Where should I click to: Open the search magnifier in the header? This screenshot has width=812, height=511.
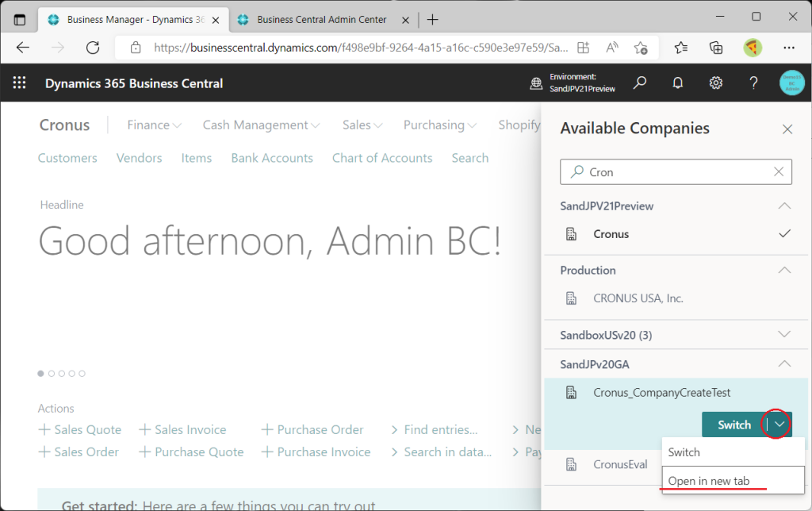tap(640, 83)
